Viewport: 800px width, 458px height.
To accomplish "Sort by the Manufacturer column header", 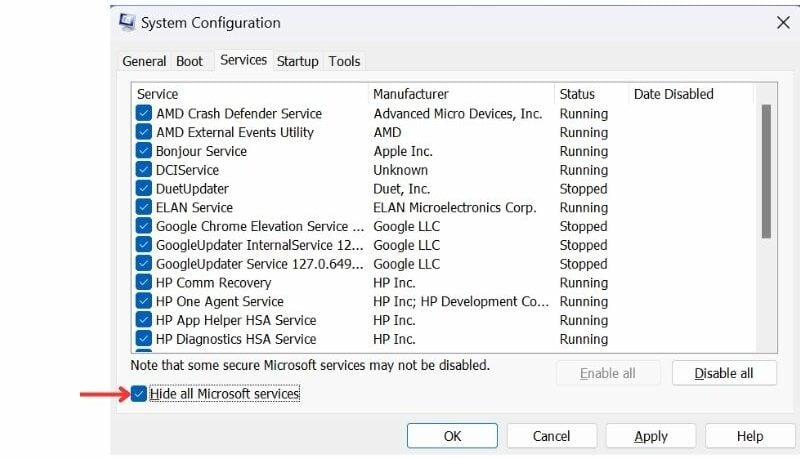I will pos(461,94).
